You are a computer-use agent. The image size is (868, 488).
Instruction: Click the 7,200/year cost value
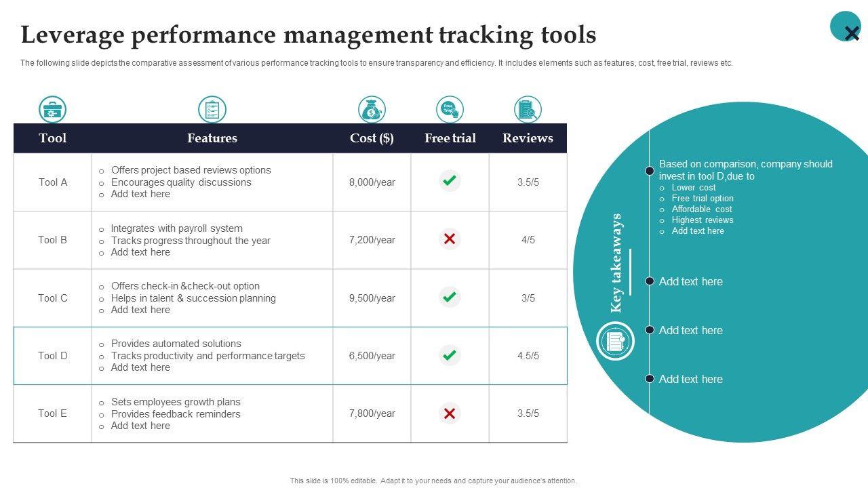coord(372,240)
